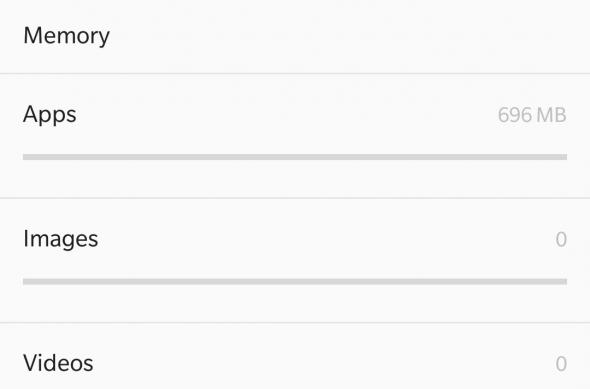Open the Videos storage entry
Viewport: 590px width, 389px height.
pyautogui.click(x=295, y=356)
